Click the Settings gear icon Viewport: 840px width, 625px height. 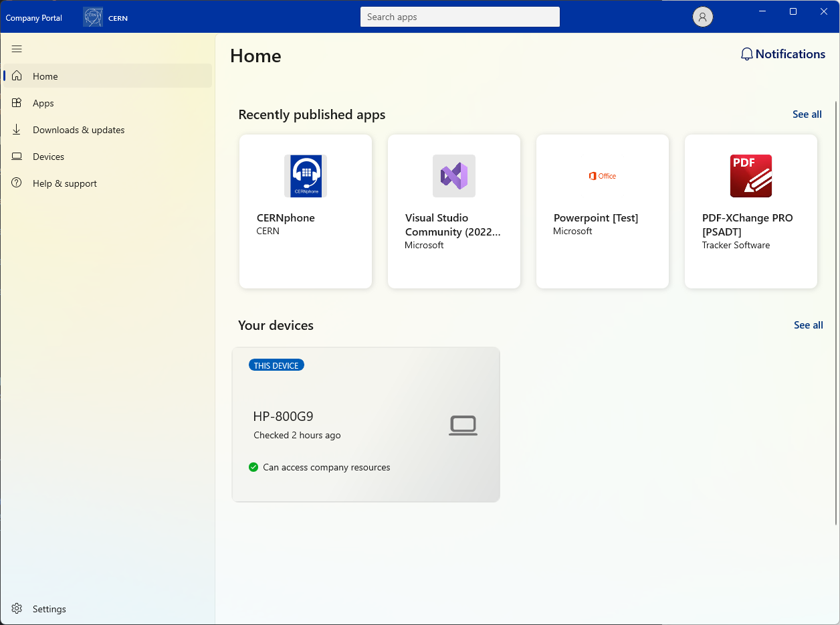tap(17, 609)
